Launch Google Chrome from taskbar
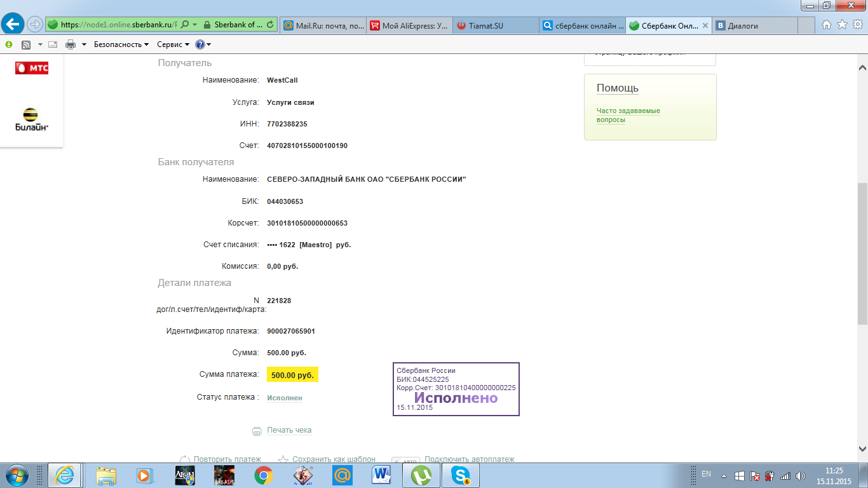This screenshot has width=868, height=488. coord(264,475)
